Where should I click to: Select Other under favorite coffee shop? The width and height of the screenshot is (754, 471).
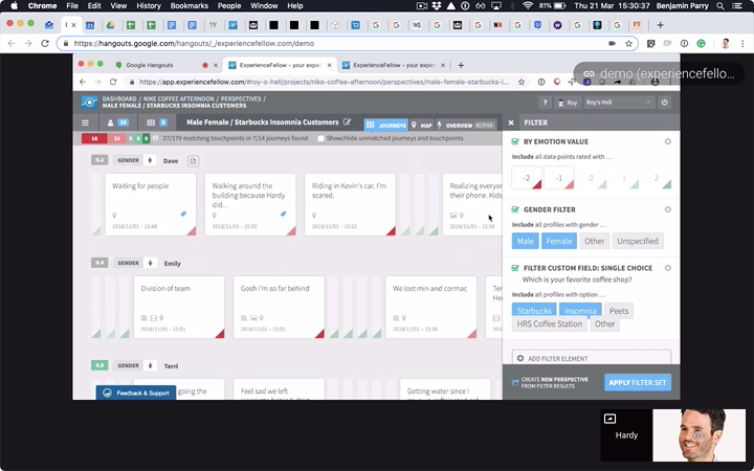[x=604, y=324]
